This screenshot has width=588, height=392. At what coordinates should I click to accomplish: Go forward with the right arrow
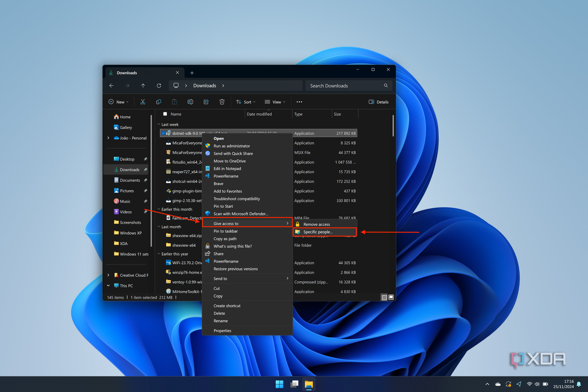[127, 86]
